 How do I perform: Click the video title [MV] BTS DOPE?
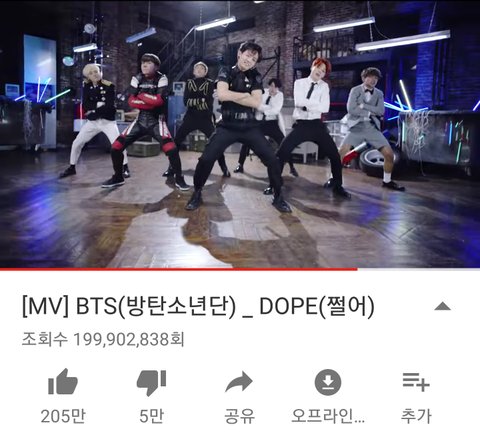[x=198, y=306]
